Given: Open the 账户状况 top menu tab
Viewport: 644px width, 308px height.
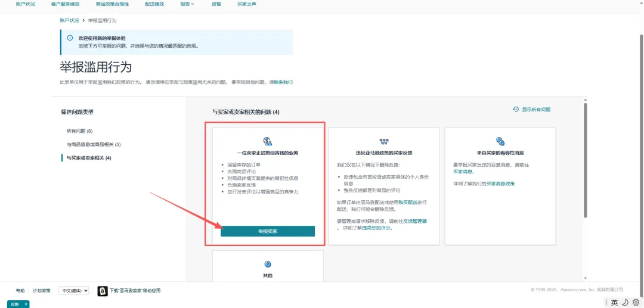Looking at the screenshot, I should tap(26, 4).
